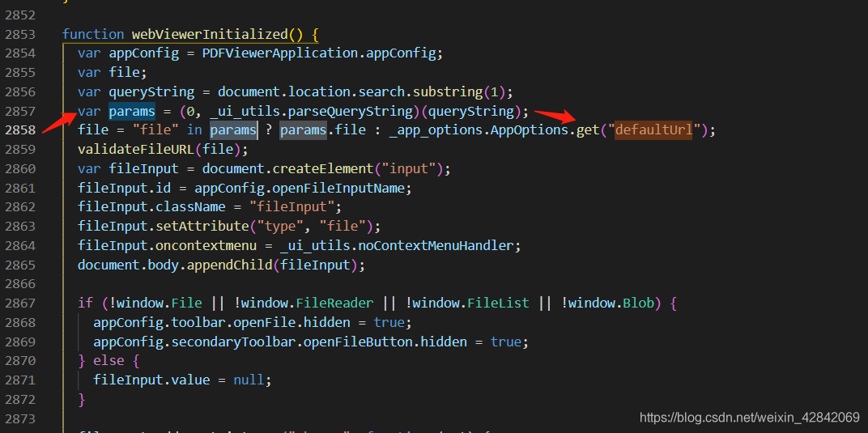Click queryString variable declaration on line 2856
The width and height of the screenshot is (868, 433).
(151, 91)
